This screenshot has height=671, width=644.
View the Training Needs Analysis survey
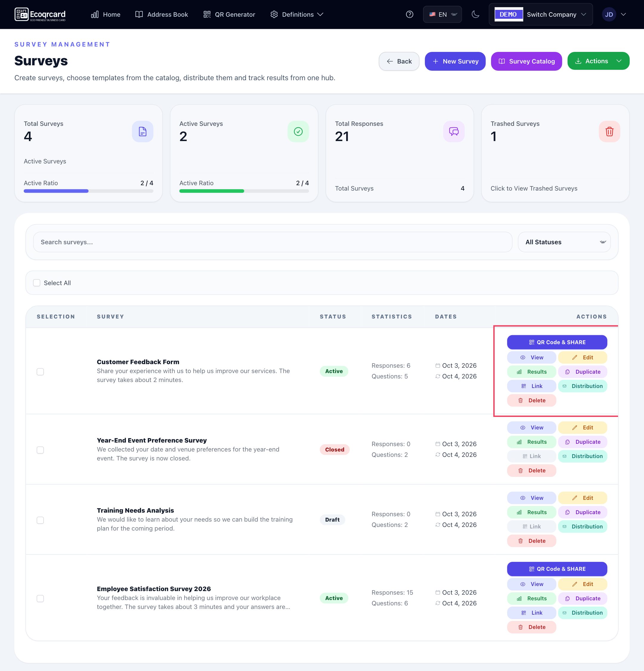point(531,498)
